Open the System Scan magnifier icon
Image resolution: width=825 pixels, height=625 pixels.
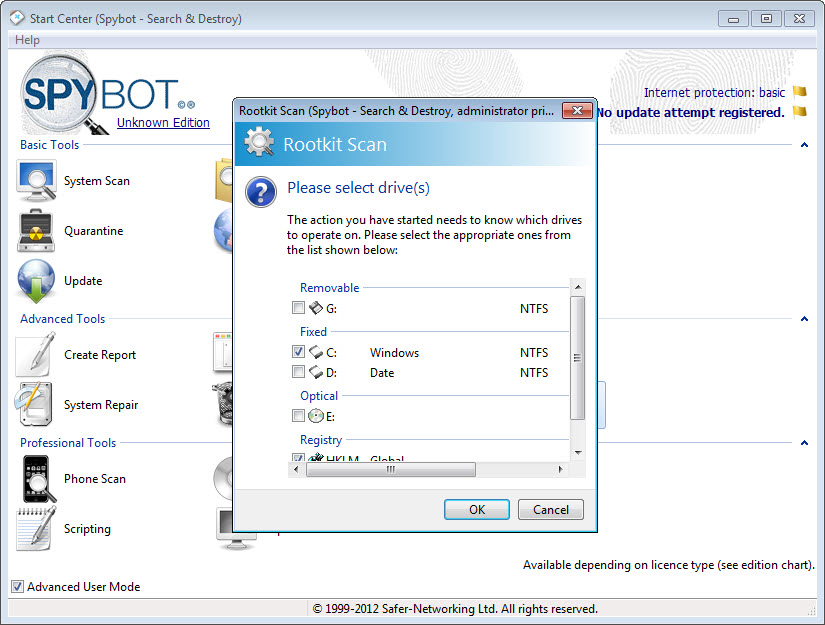pyautogui.click(x=36, y=181)
